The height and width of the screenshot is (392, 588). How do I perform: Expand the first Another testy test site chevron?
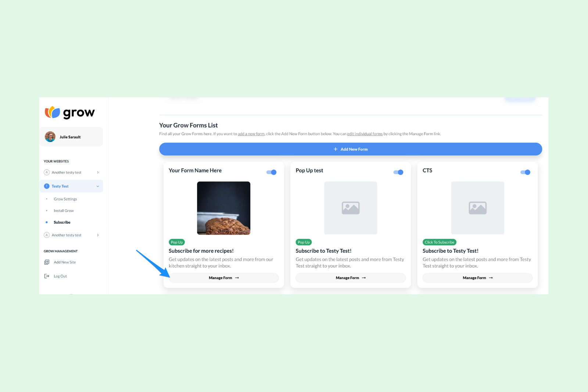click(x=98, y=172)
